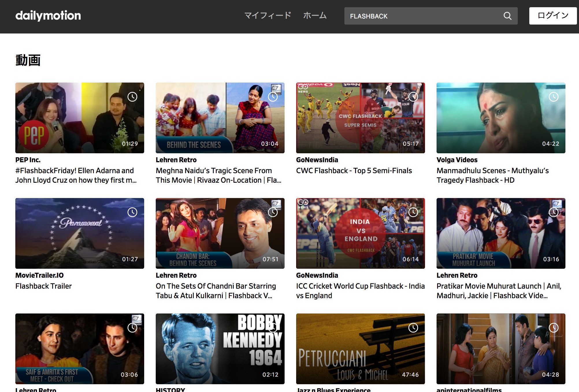Click the search magnifier icon

(507, 16)
